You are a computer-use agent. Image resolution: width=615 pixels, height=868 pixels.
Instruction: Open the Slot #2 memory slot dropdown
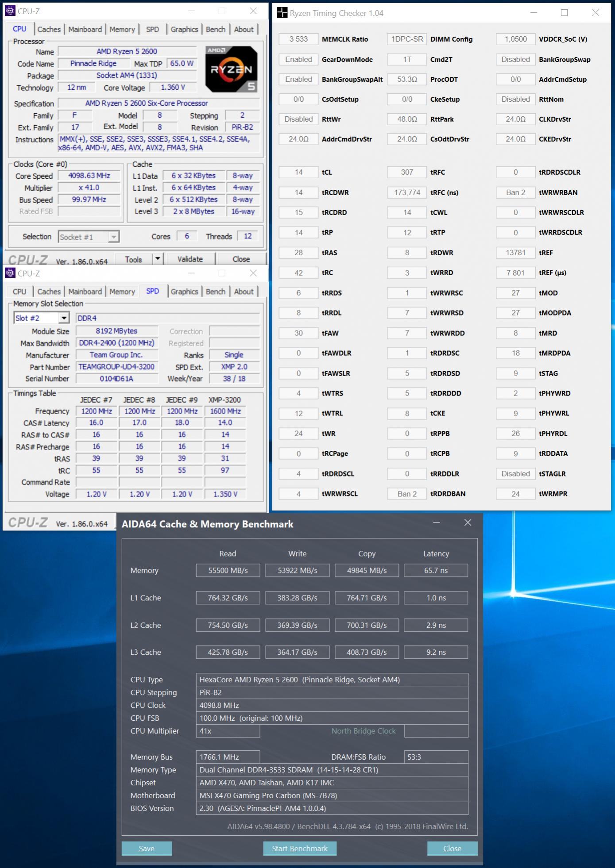pyautogui.click(x=64, y=318)
